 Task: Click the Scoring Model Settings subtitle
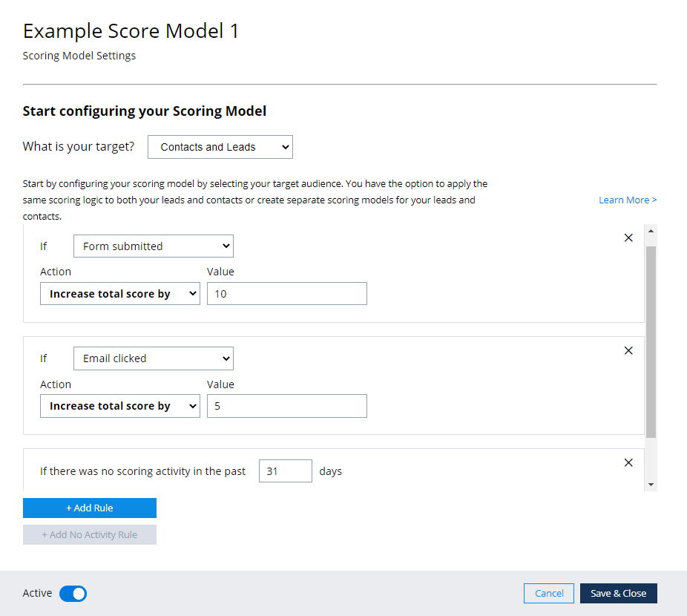click(79, 56)
